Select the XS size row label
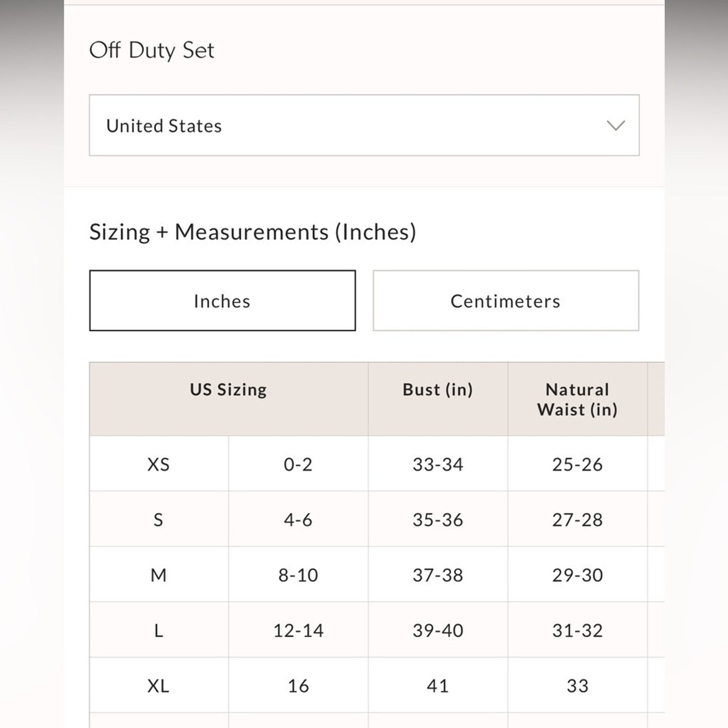Viewport: 728px width, 728px height. click(x=158, y=464)
